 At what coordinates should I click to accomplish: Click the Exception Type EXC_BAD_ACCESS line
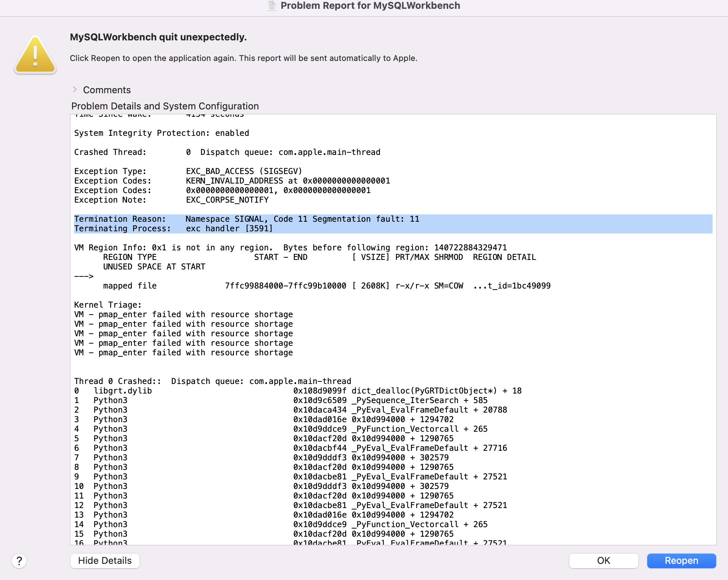(188, 171)
